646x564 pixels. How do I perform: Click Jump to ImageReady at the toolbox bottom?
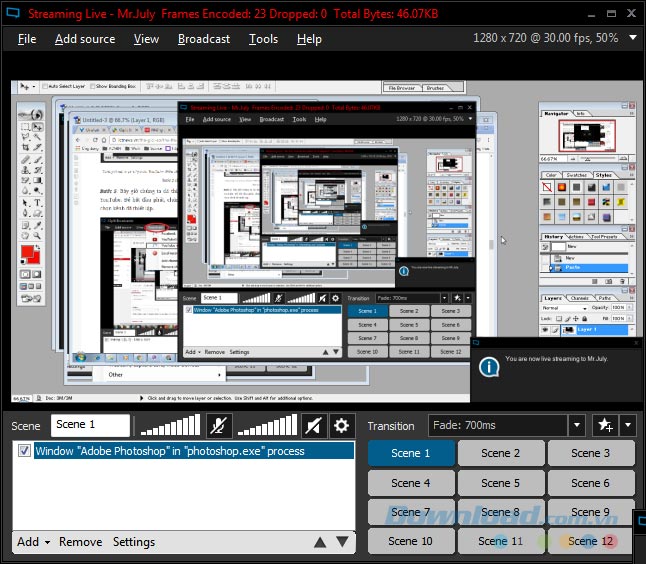[31, 298]
